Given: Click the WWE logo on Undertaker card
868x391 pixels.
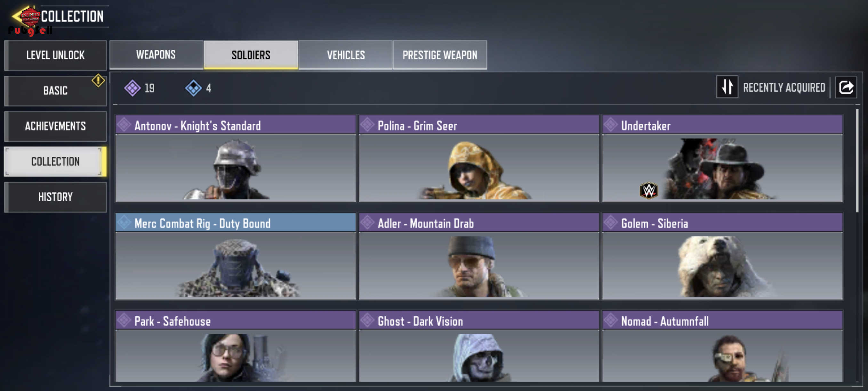Looking at the screenshot, I should click(x=648, y=191).
